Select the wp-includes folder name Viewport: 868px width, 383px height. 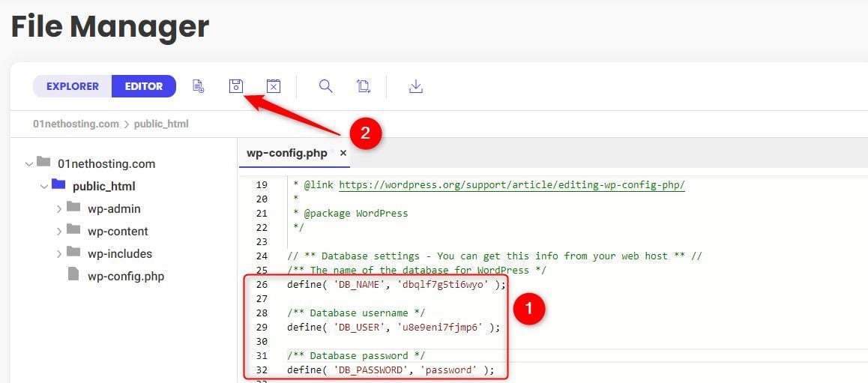coord(120,254)
